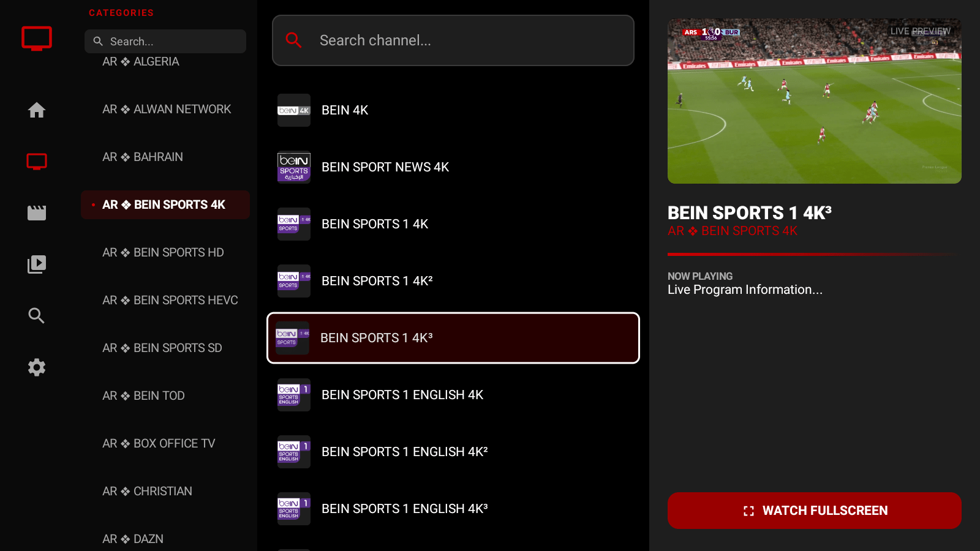This screenshot has height=551, width=980.
Task: Open the Series video library icon
Action: pyautogui.click(x=37, y=264)
